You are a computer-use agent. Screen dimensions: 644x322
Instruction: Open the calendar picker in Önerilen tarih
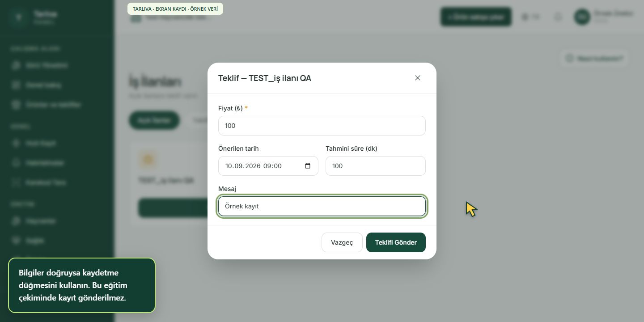point(308,166)
